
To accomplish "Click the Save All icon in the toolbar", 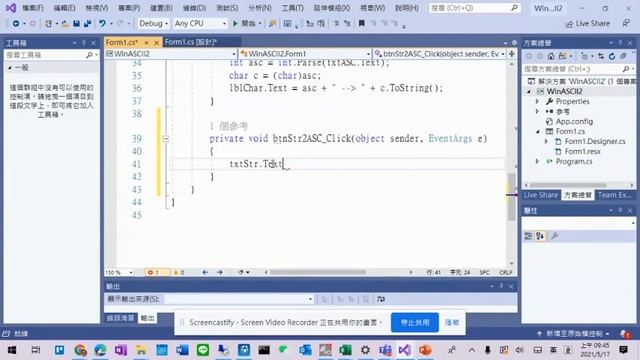I will click(x=87, y=24).
